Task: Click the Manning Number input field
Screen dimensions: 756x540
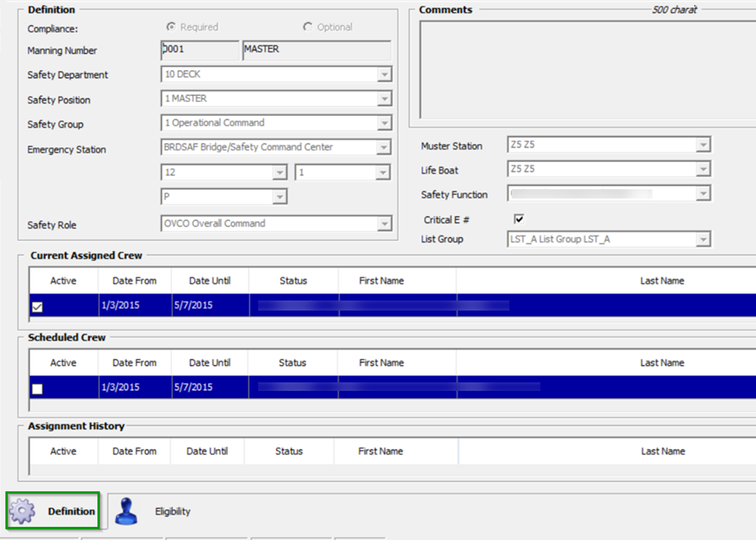Action: pyautogui.click(x=196, y=49)
